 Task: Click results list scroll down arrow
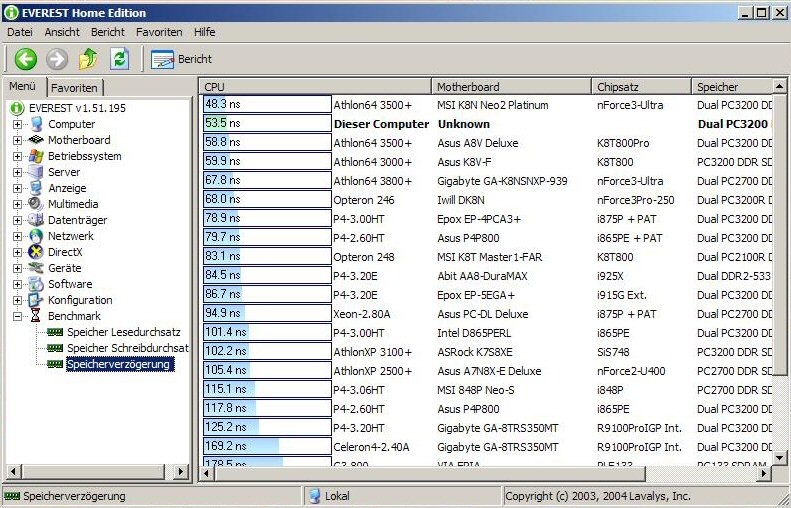[x=780, y=458]
